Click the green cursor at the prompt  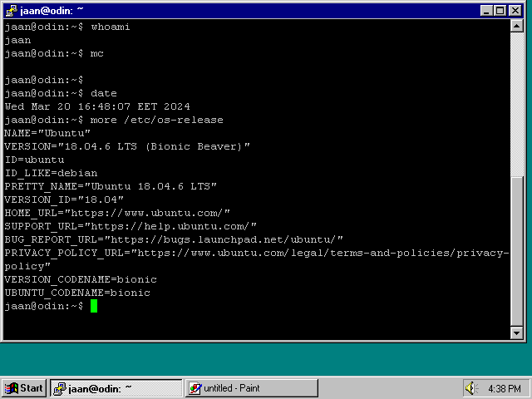[x=94, y=306]
